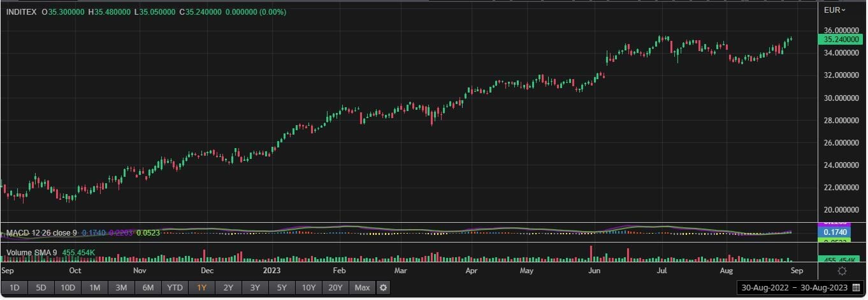The image size is (868, 300).
Task: Click the 36.000000 price axis label
Action: pyautogui.click(x=841, y=31)
